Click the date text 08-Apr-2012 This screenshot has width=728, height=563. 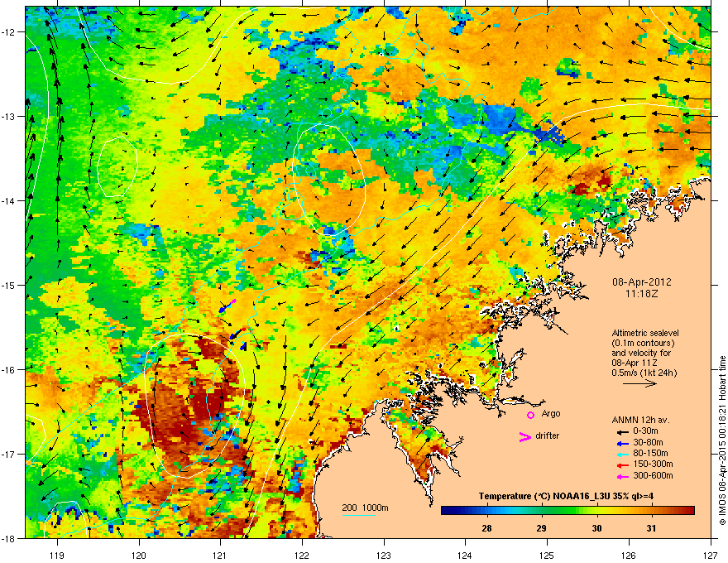642,282
